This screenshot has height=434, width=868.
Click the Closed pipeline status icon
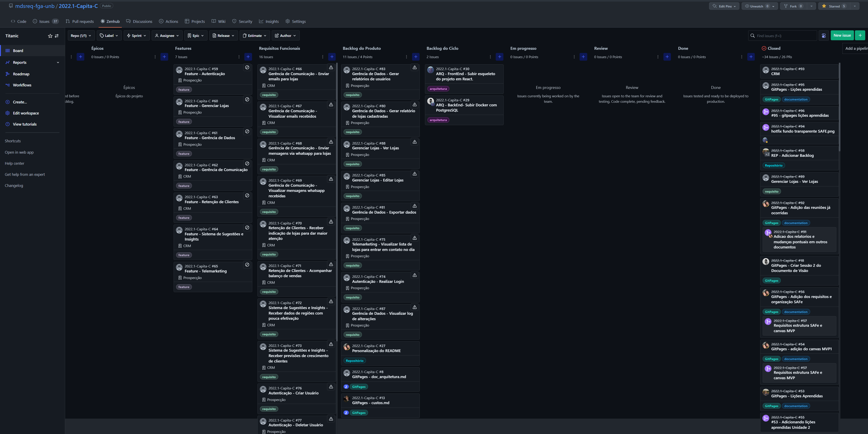click(764, 48)
